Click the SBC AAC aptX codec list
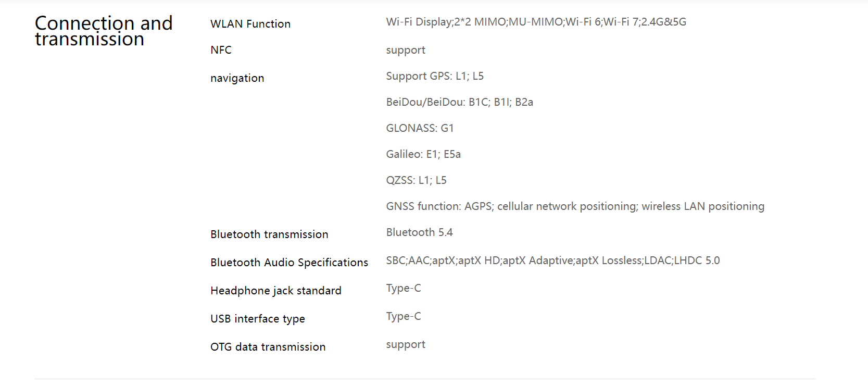This screenshot has width=868, height=385. click(x=553, y=260)
